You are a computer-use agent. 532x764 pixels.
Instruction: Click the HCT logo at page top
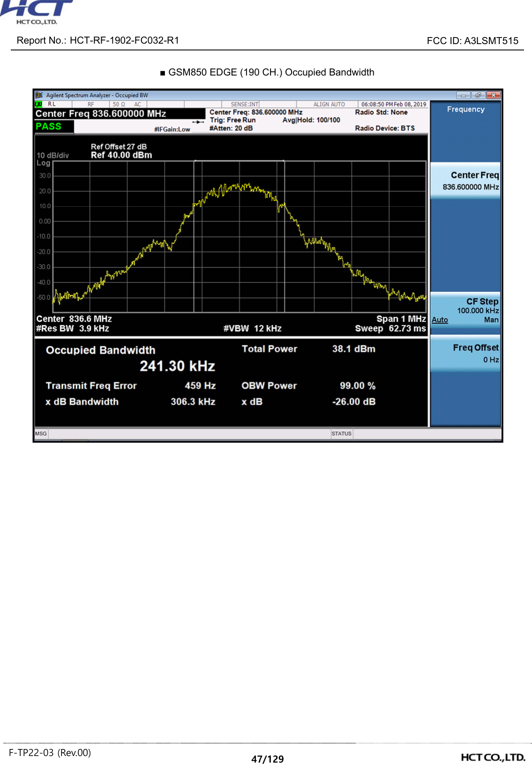[x=37, y=12]
